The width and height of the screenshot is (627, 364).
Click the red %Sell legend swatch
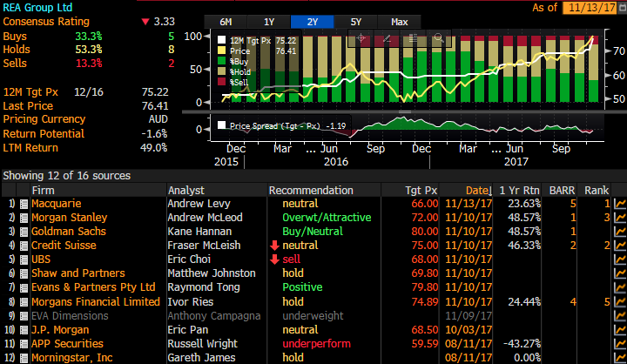pos(221,82)
